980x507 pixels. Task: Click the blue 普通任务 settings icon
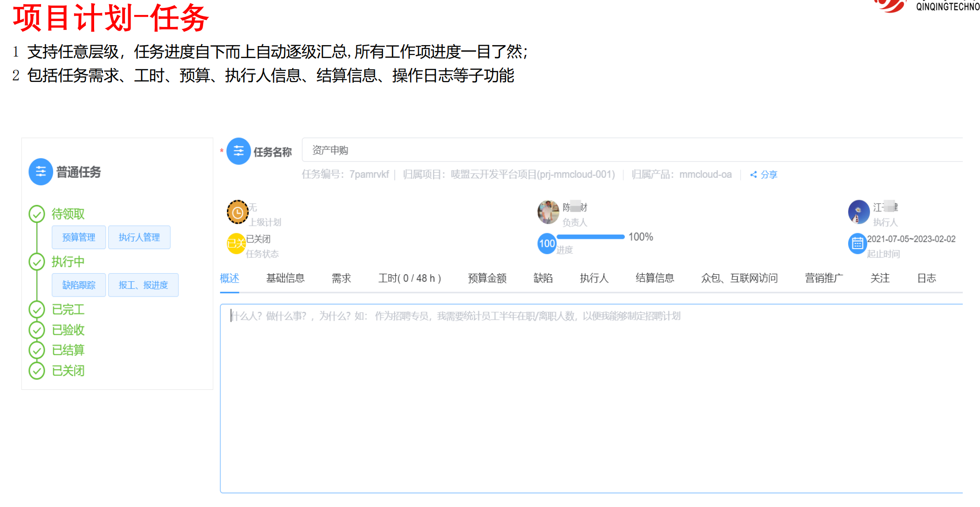[x=41, y=172]
